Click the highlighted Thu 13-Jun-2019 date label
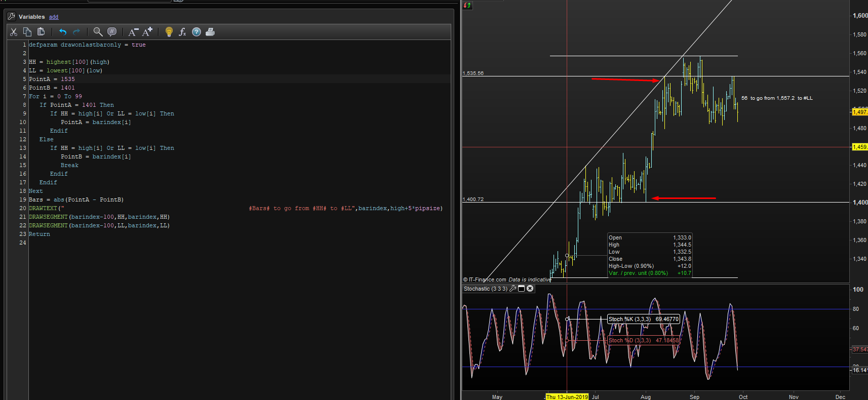The image size is (868, 400). [x=567, y=397]
